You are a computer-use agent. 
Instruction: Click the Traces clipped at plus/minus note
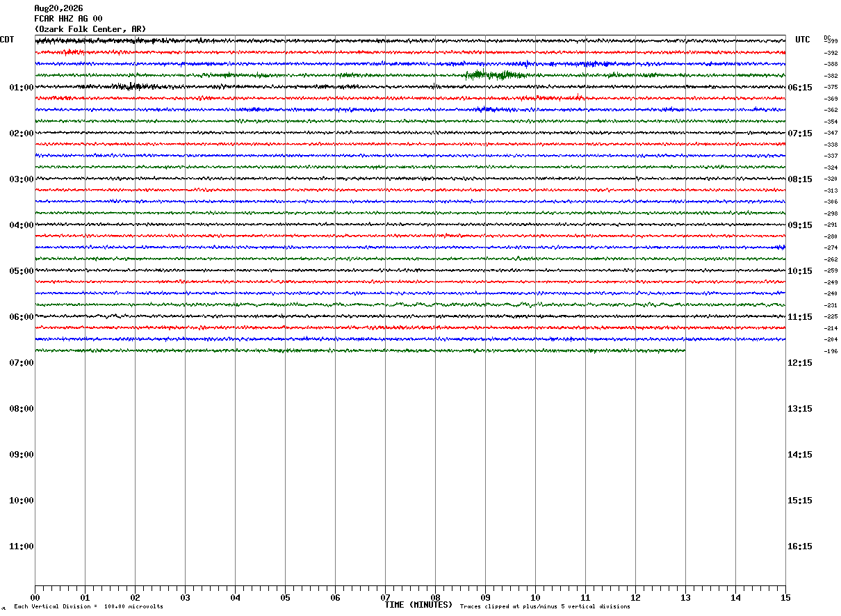(545, 607)
